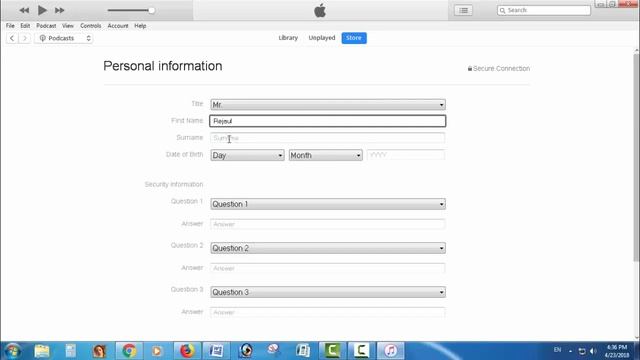
Task: Click the Secure Connection lock icon
Action: 470,69
